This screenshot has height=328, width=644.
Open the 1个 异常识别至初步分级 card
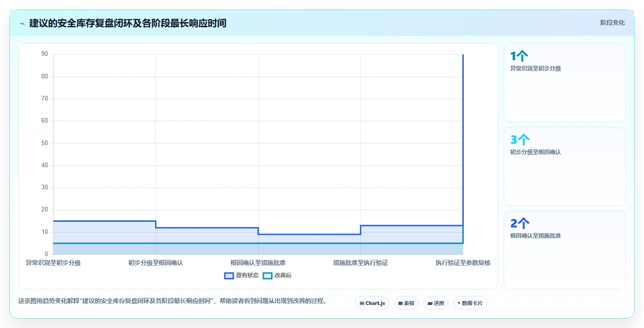tap(564, 83)
